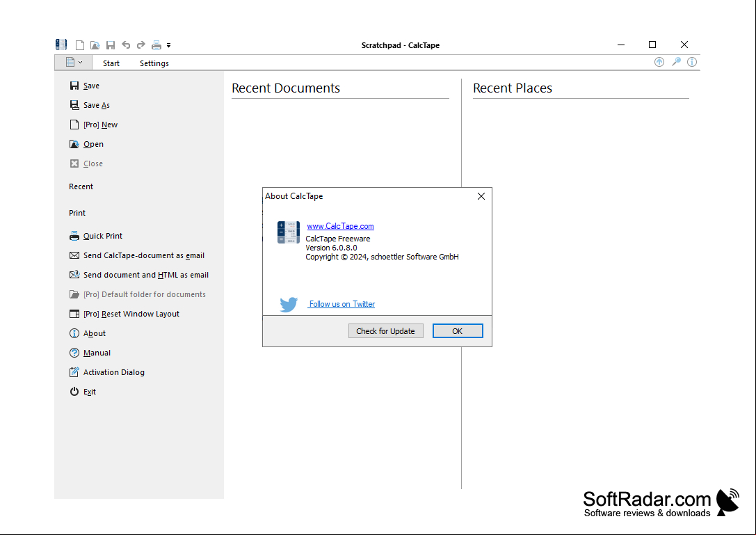Click the info icon in ribbon corner
The width and height of the screenshot is (756, 535).
pos(692,62)
